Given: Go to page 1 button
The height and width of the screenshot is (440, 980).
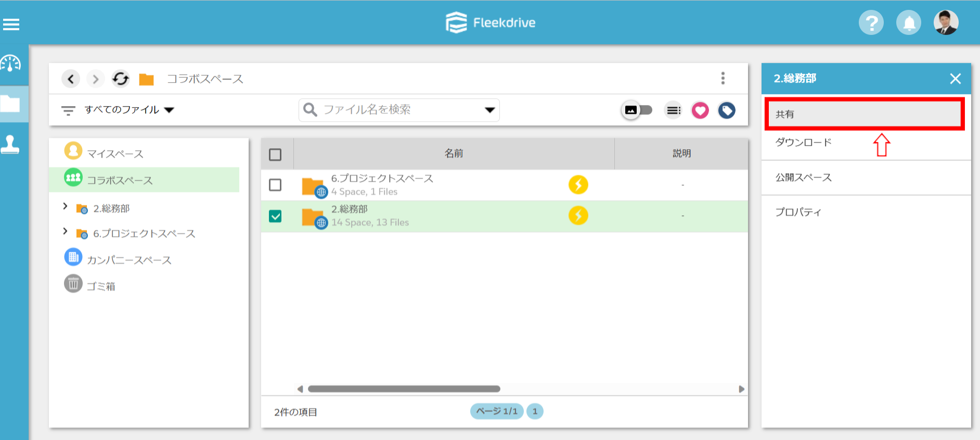Looking at the screenshot, I should coord(535,411).
